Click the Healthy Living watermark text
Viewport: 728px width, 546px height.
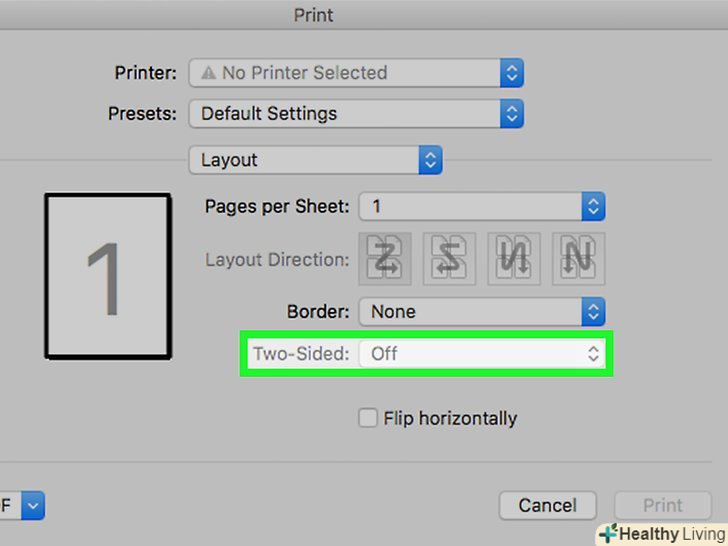pyautogui.click(x=670, y=534)
